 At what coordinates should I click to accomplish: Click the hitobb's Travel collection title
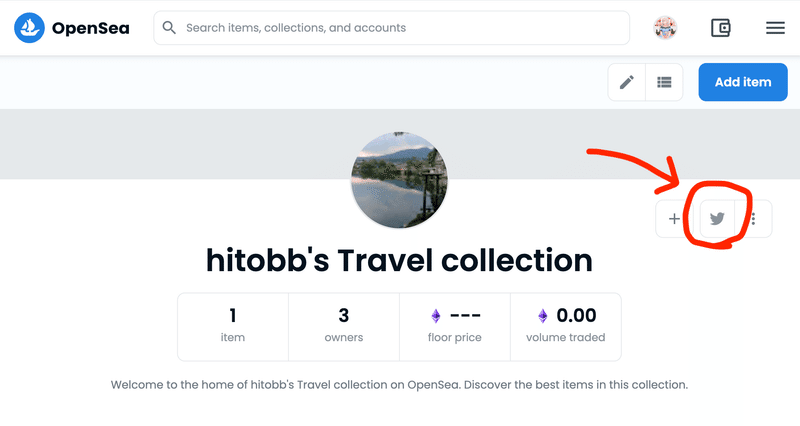[399, 260]
